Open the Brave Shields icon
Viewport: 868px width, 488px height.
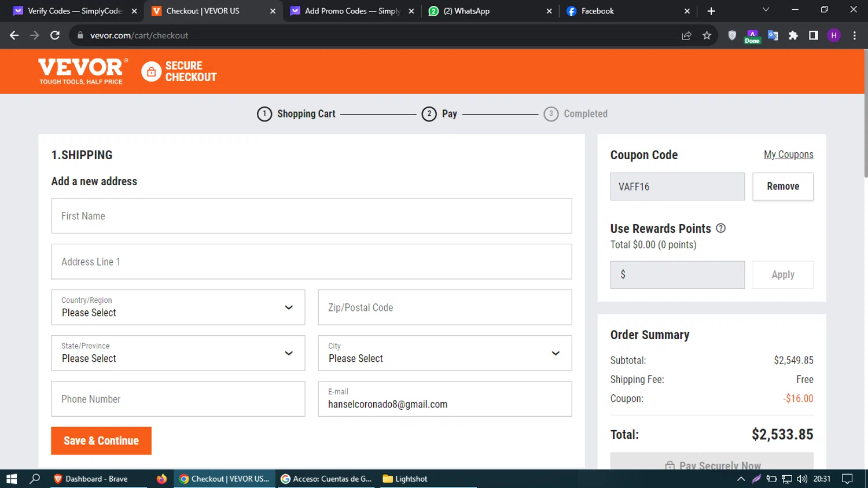732,35
